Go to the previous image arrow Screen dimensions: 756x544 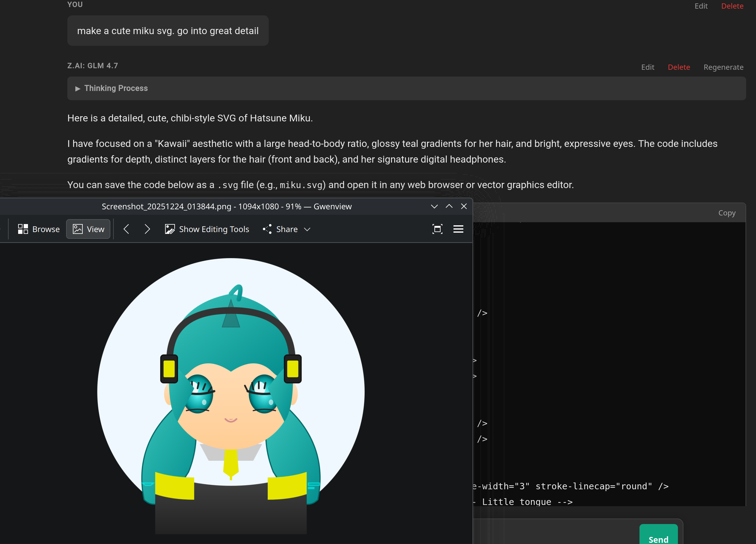coord(126,229)
